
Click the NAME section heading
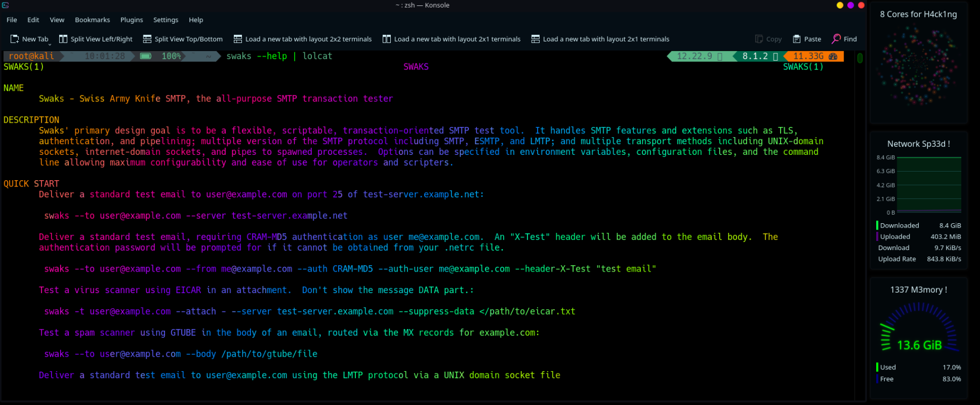pyautogui.click(x=13, y=88)
